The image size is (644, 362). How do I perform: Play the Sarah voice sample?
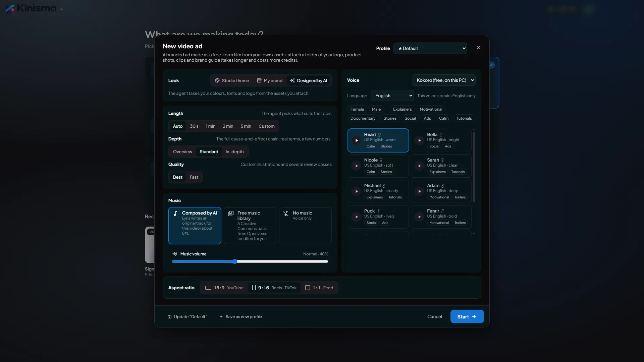pos(419,166)
